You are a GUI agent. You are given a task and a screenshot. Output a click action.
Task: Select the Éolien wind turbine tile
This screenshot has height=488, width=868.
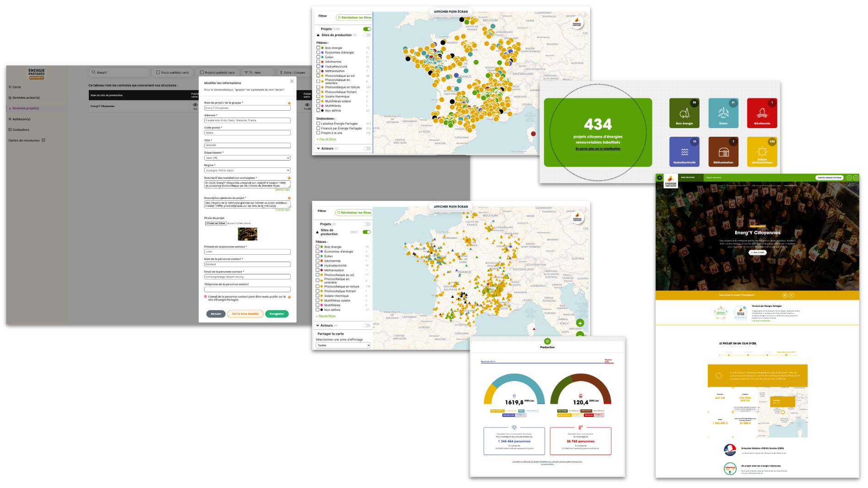coord(723,113)
